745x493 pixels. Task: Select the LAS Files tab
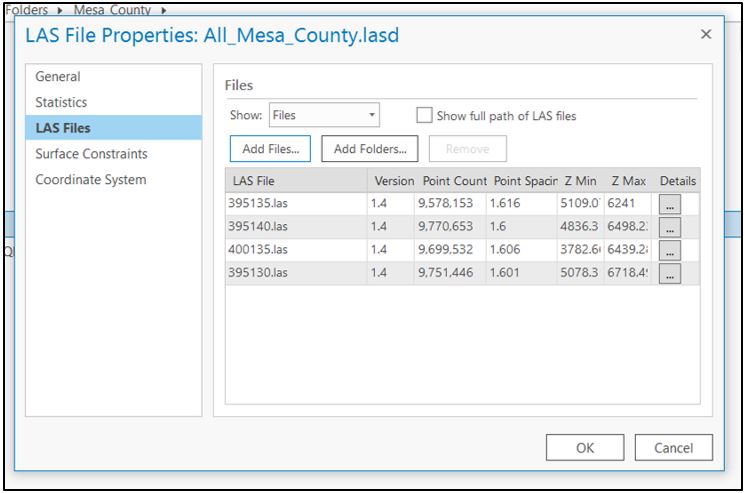click(114, 128)
